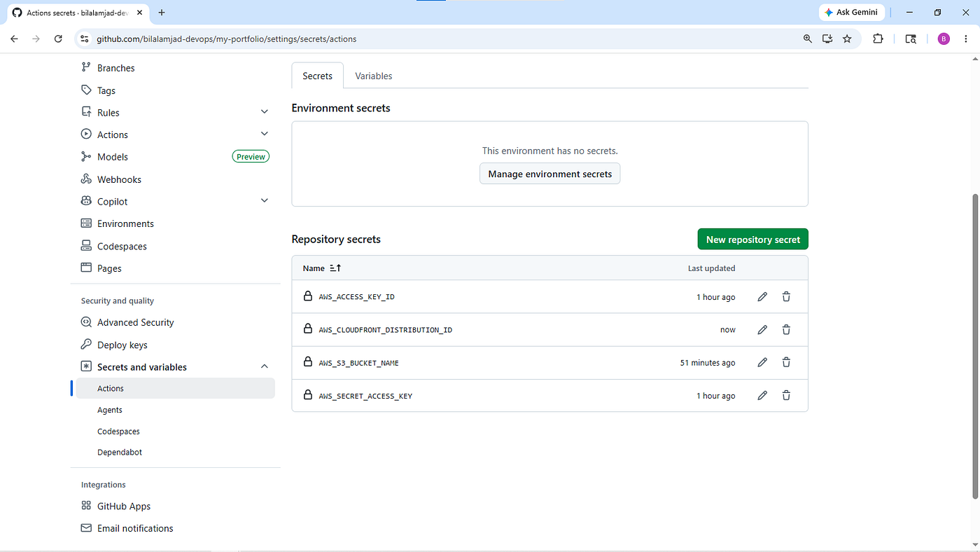Click the AWS_CLOUDFRONT_DISTRIBUTION_ID secret name
Image resolution: width=980 pixels, height=552 pixels.
[385, 330]
